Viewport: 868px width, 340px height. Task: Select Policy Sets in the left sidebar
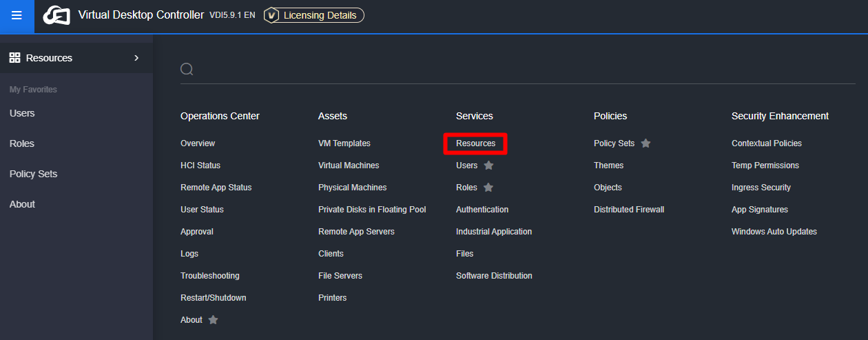[x=33, y=174]
